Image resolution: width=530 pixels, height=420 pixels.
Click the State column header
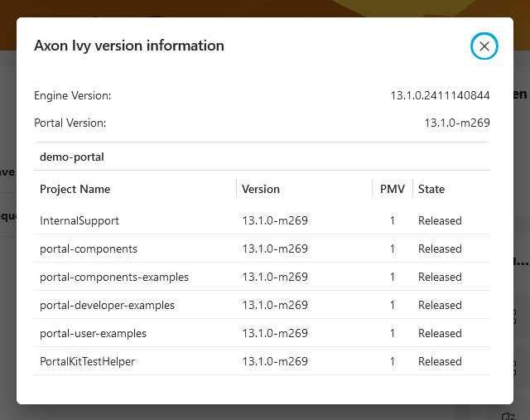[x=431, y=189]
